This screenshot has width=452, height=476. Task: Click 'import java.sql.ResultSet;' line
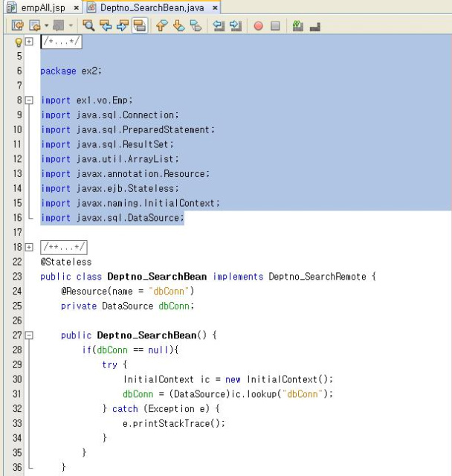(x=107, y=144)
